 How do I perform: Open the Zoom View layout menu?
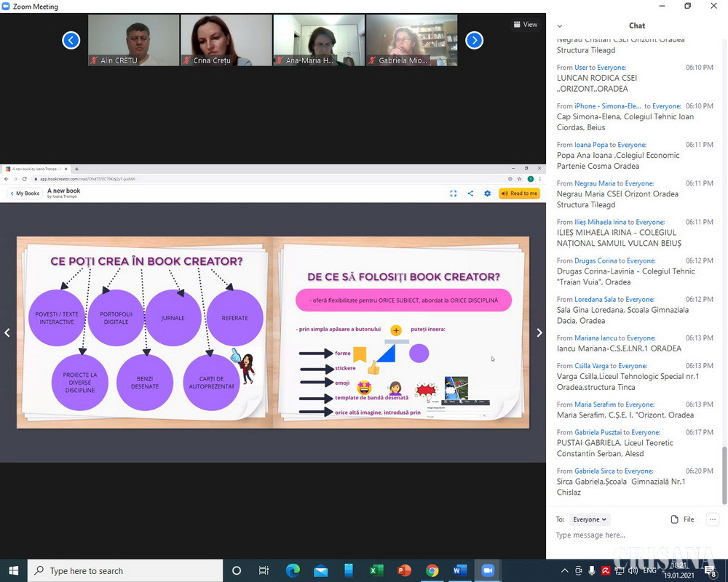525,25
